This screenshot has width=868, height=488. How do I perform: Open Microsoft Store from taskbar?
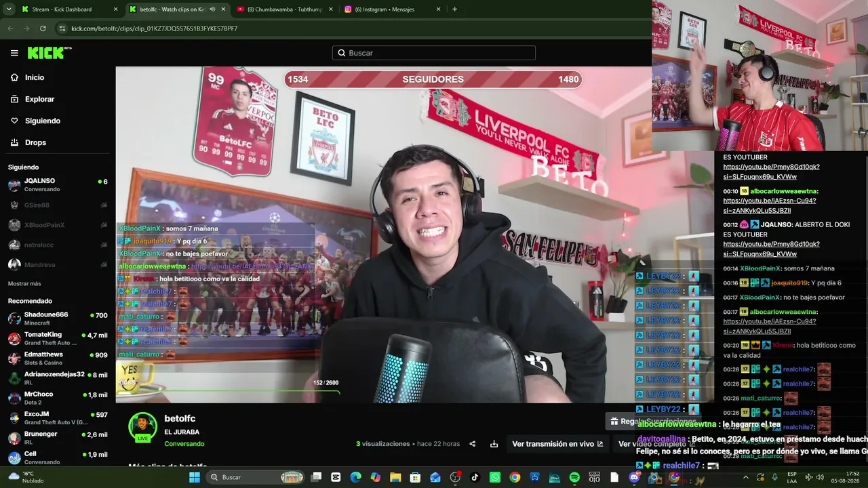coord(415,477)
